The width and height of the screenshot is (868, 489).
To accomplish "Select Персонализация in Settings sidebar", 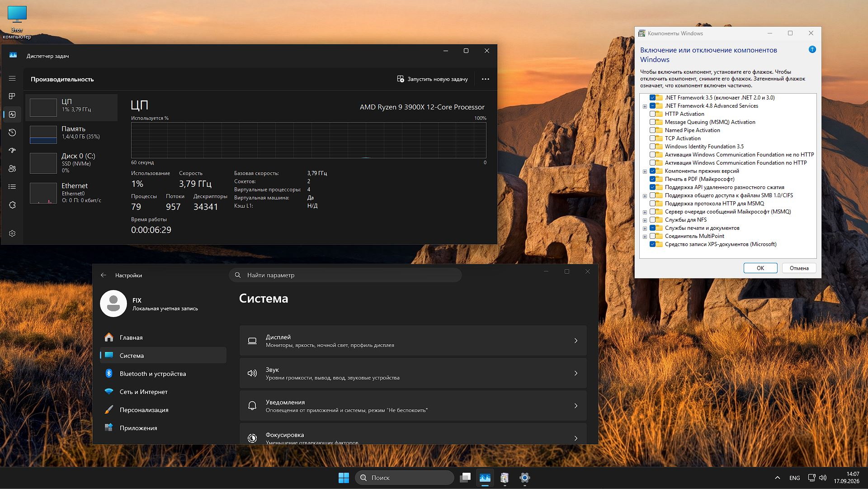I will point(163,410).
